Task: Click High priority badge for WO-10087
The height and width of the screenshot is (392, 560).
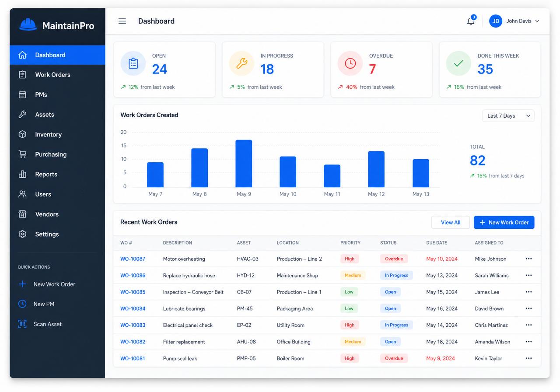Action: [350, 259]
